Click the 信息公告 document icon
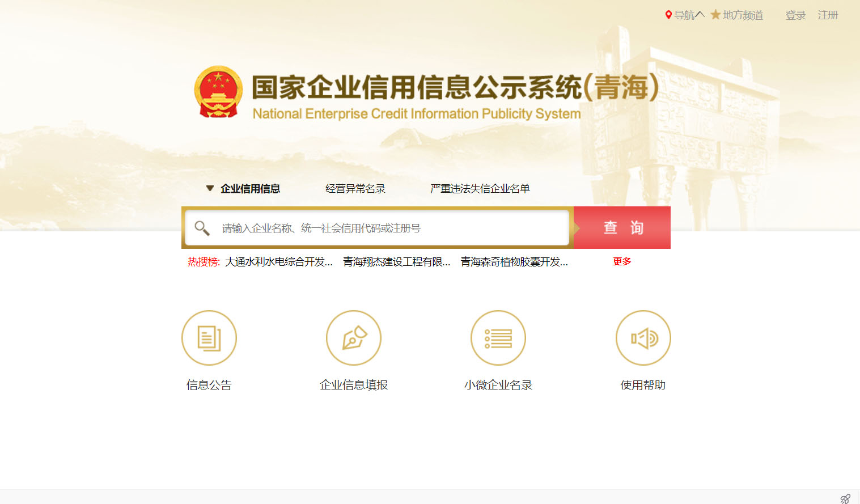The image size is (860, 504). point(209,338)
